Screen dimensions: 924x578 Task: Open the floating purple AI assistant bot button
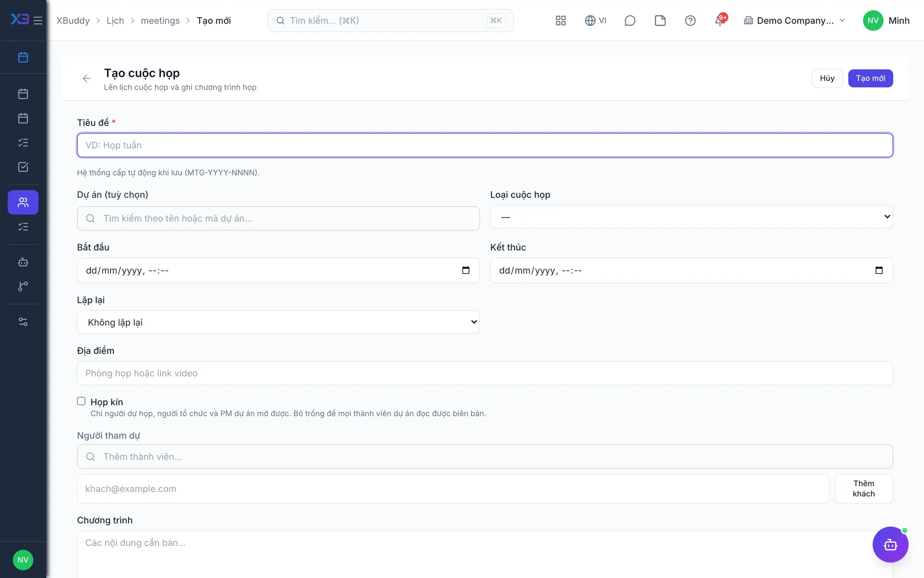click(890, 544)
